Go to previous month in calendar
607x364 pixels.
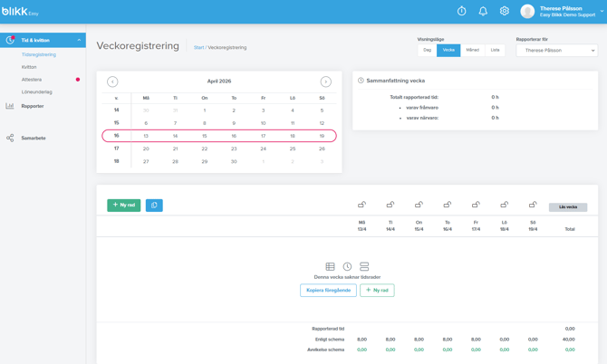(112, 81)
